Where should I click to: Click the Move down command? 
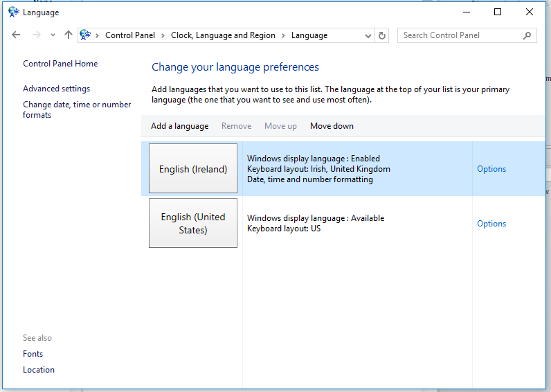[x=332, y=126]
